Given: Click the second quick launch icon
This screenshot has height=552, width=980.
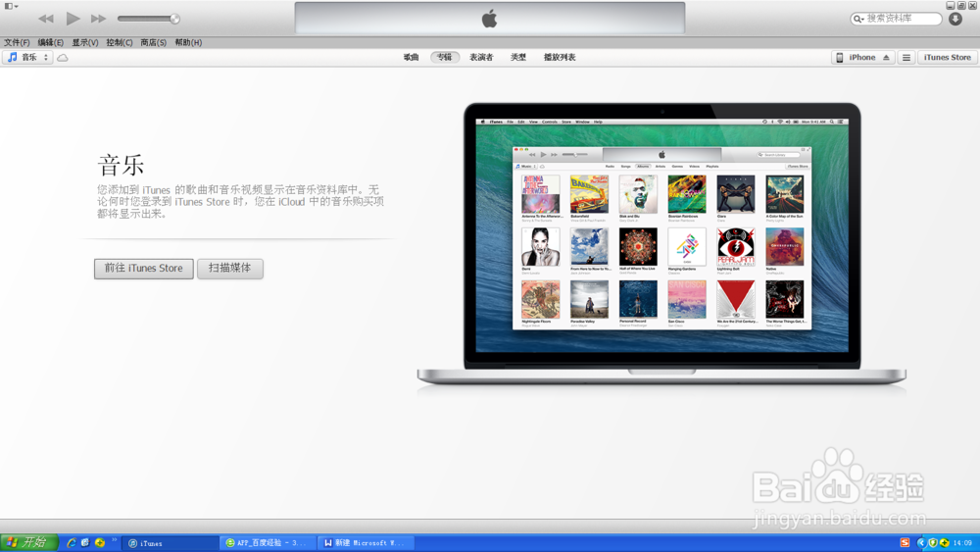Looking at the screenshot, I should coord(85,542).
